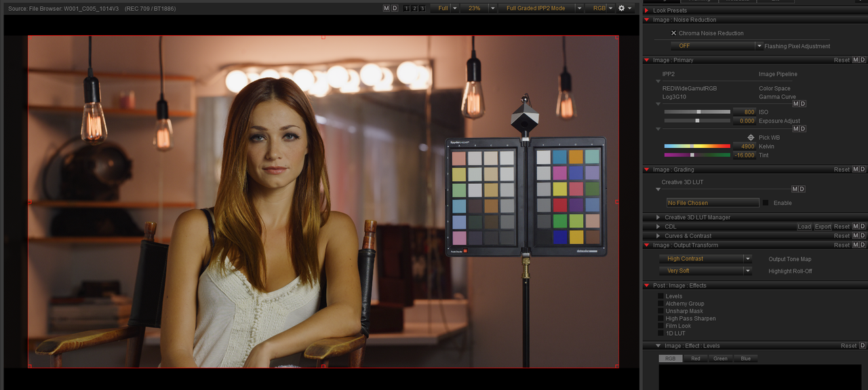Click the D icon in viewer toolbar
The height and width of the screenshot is (390, 868).
pyautogui.click(x=395, y=8)
